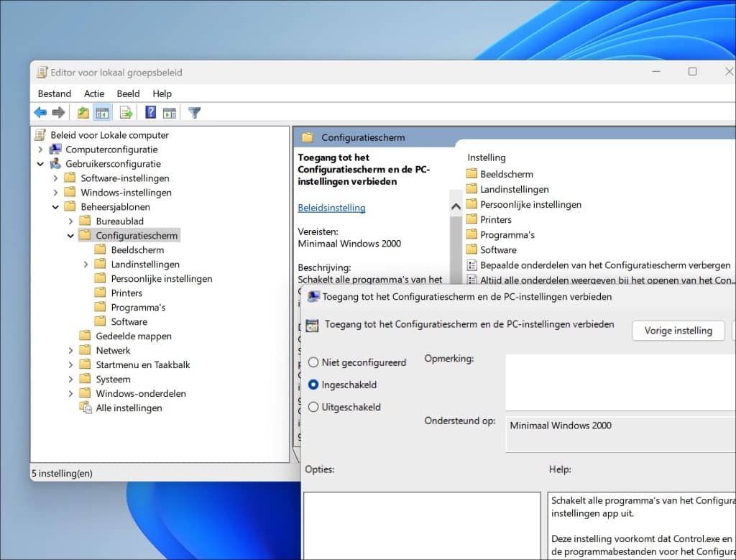Expand the Software-instellingen node

coord(55,178)
